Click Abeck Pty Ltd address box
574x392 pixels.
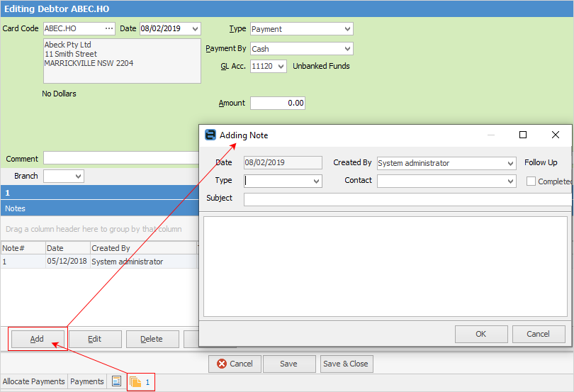[x=122, y=61]
